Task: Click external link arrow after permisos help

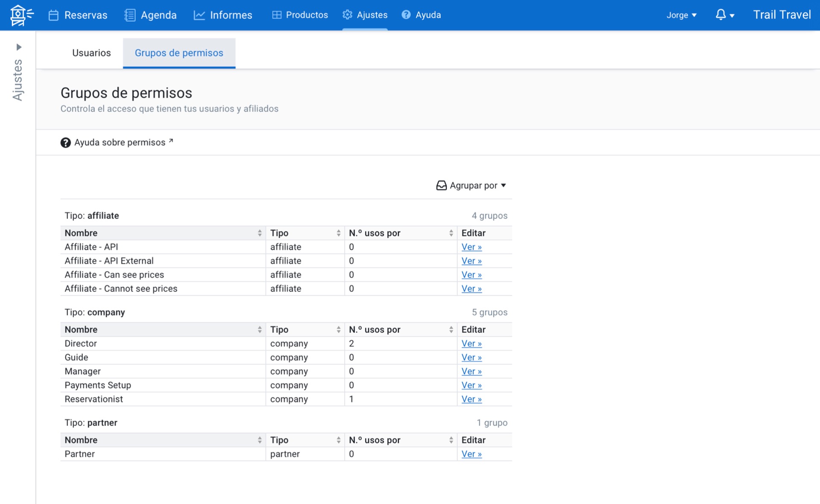Action: (x=171, y=140)
